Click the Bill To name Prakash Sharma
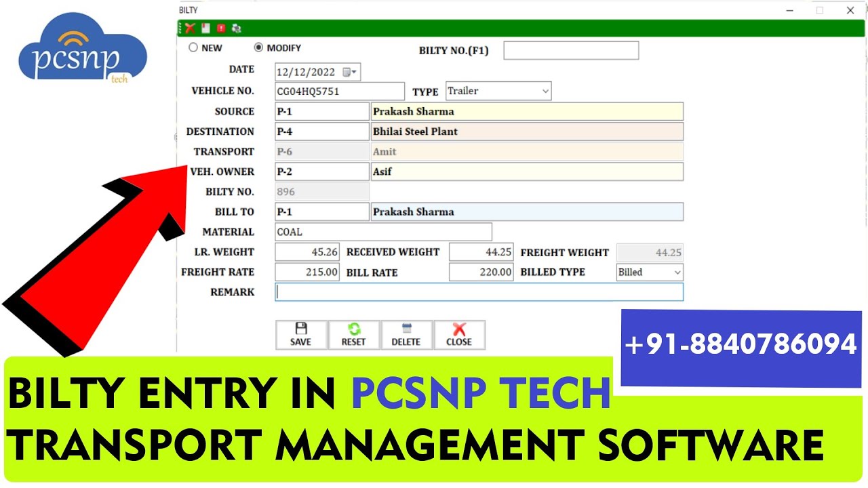Screen dimensions: 868x488 pos(527,212)
